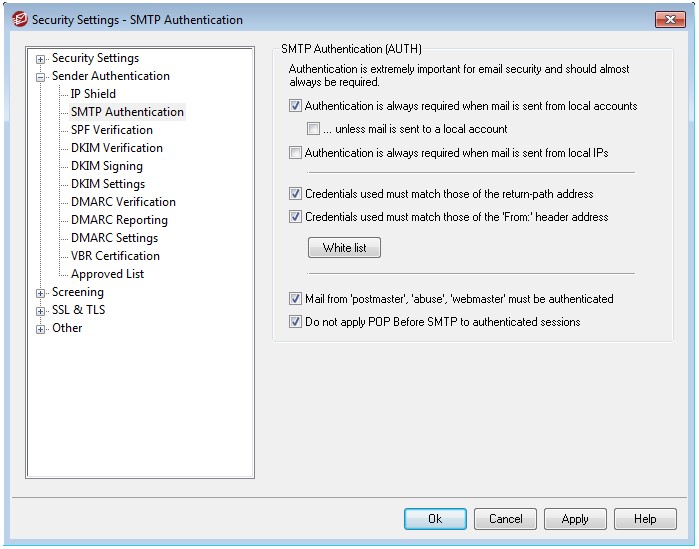Enable authentication required from local IPs
Viewport: 699px width, 549px height.
pyautogui.click(x=295, y=153)
